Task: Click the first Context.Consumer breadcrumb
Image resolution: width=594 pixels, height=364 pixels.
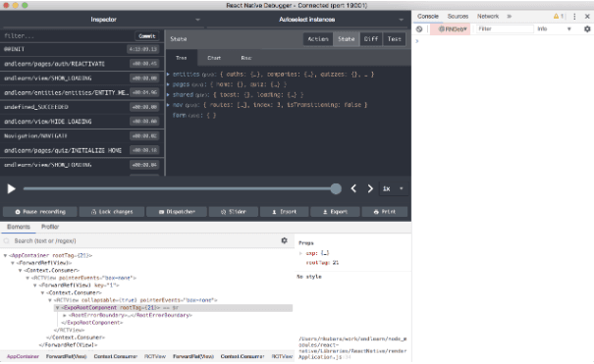Action: tap(115, 356)
